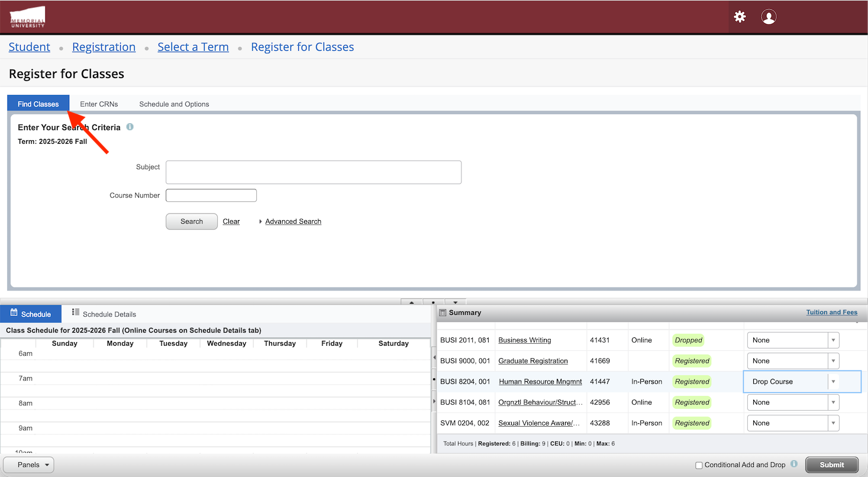868x477 pixels.
Task: Click the down arrow panel resize handle
Action: click(456, 302)
